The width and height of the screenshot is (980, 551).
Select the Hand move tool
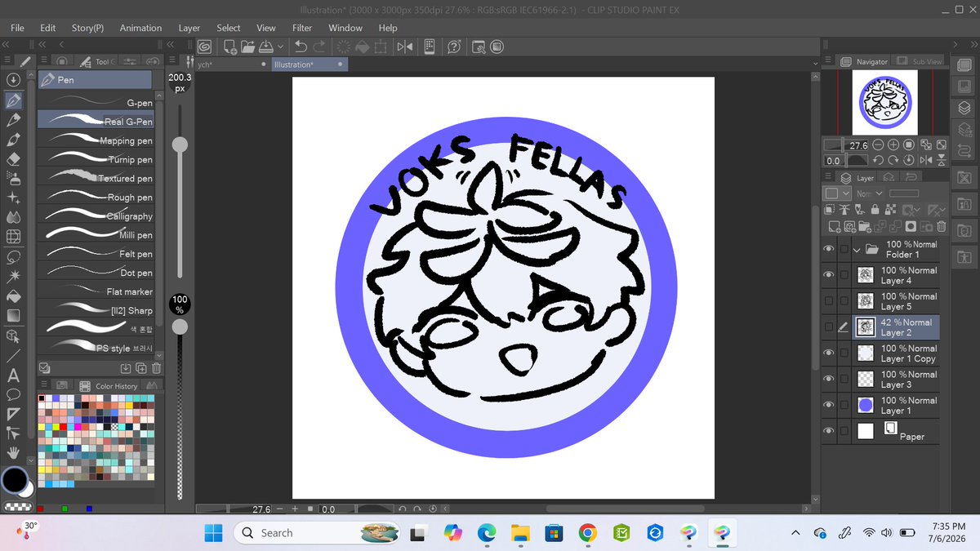click(x=13, y=453)
